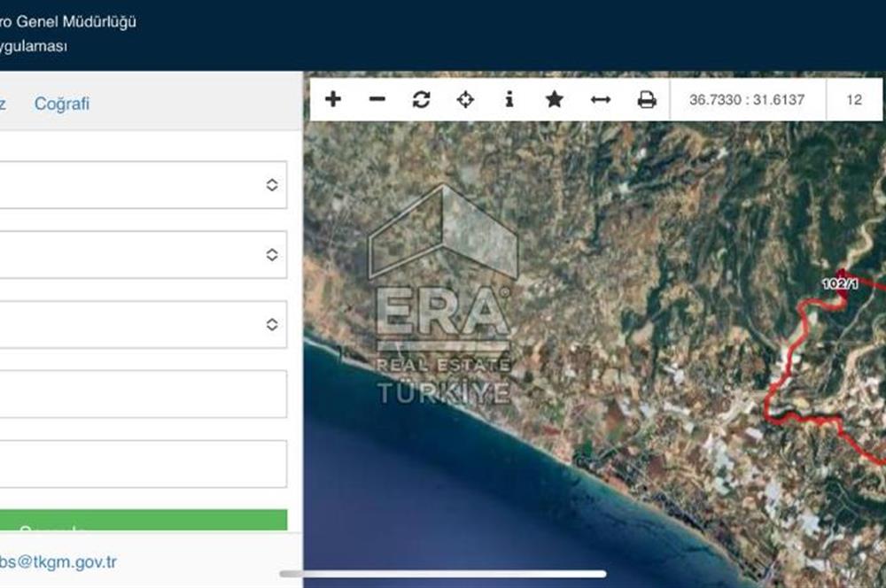Viewport: 886px width, 588px height.
Task: Open the tkgm.gov.tr email link
Action: click(x=58, y=562)
